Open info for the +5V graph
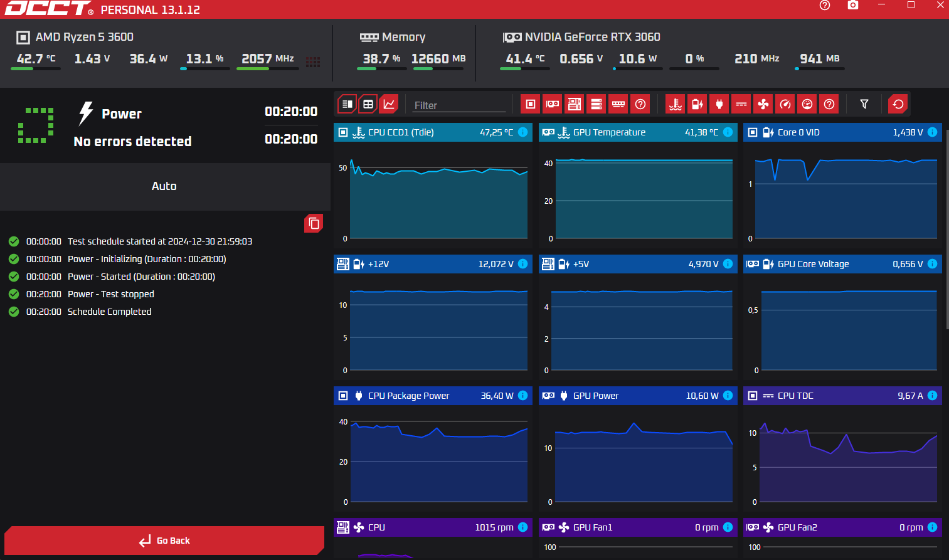The height and width of the screenshot is (560, 949). [x=728, y=264]
